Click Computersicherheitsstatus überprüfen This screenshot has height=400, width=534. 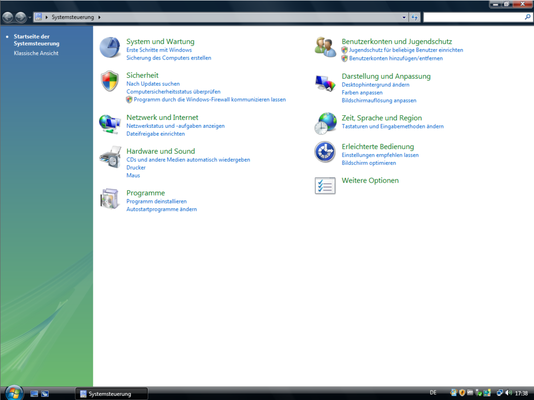(x=173, y=92)
